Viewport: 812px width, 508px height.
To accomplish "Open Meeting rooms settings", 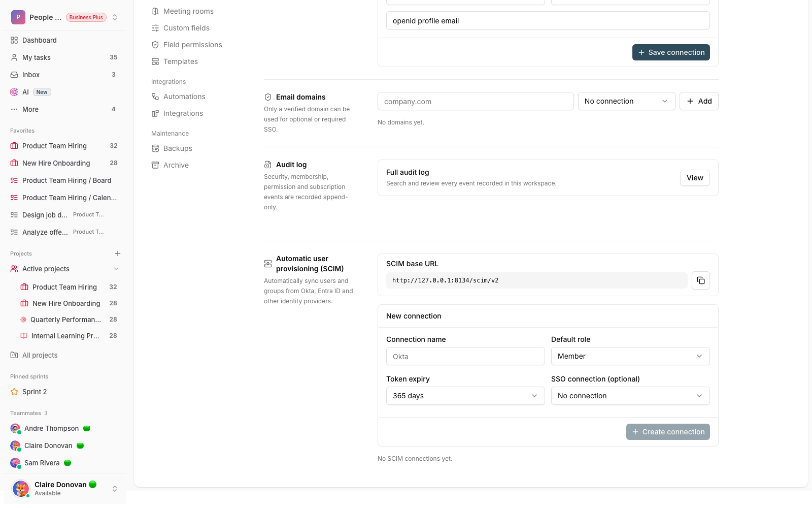I will click(x=188, y=11).
